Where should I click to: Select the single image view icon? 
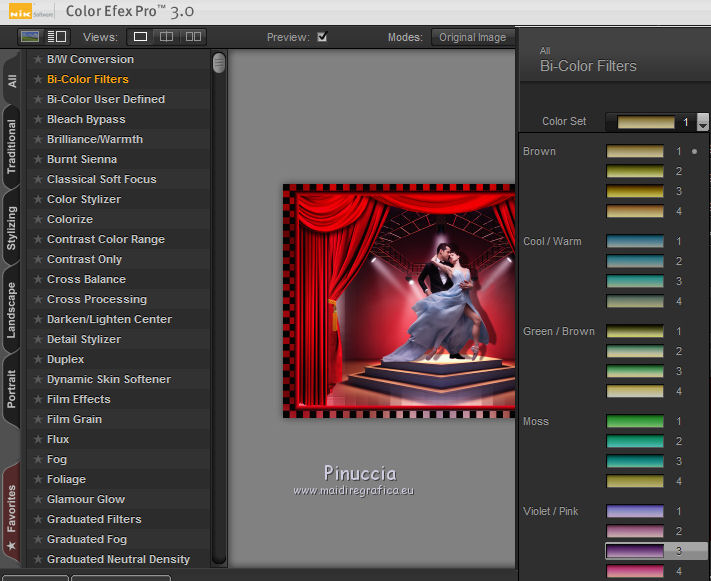(141, 37)
